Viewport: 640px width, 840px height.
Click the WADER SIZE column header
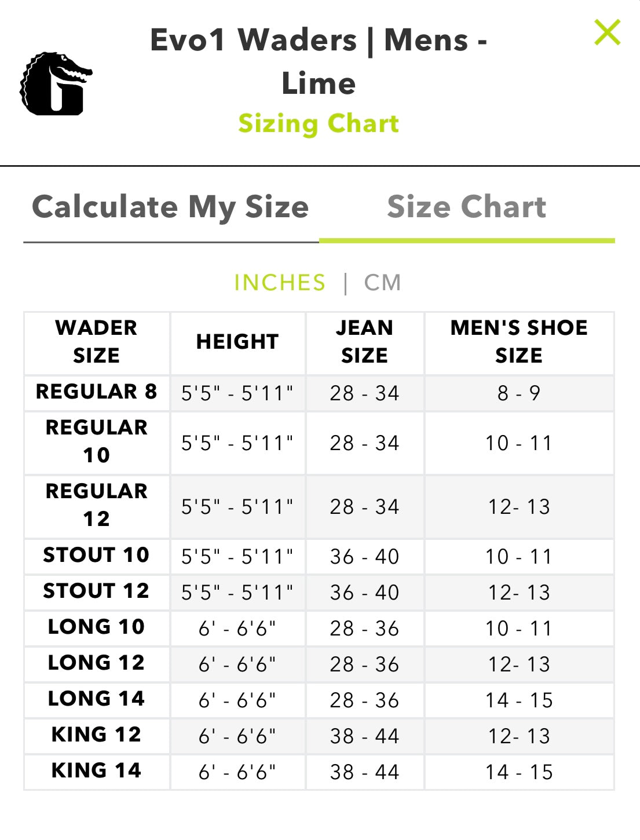click(97, 342)
